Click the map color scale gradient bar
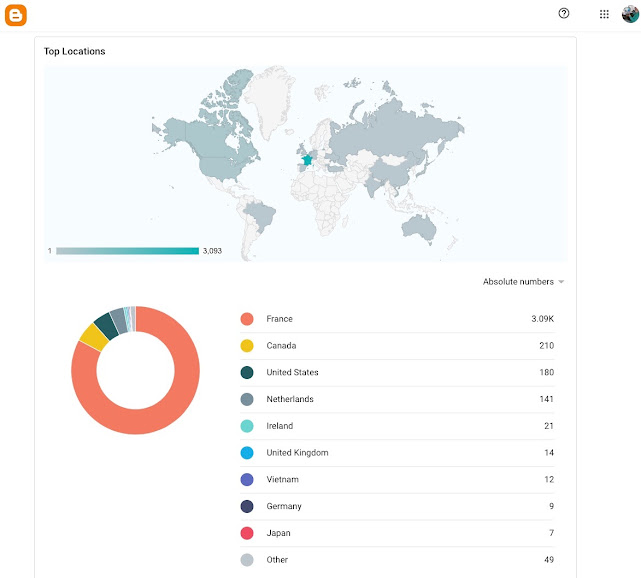Viewport: 641px width, 578px height. click(x=128, y=251)
